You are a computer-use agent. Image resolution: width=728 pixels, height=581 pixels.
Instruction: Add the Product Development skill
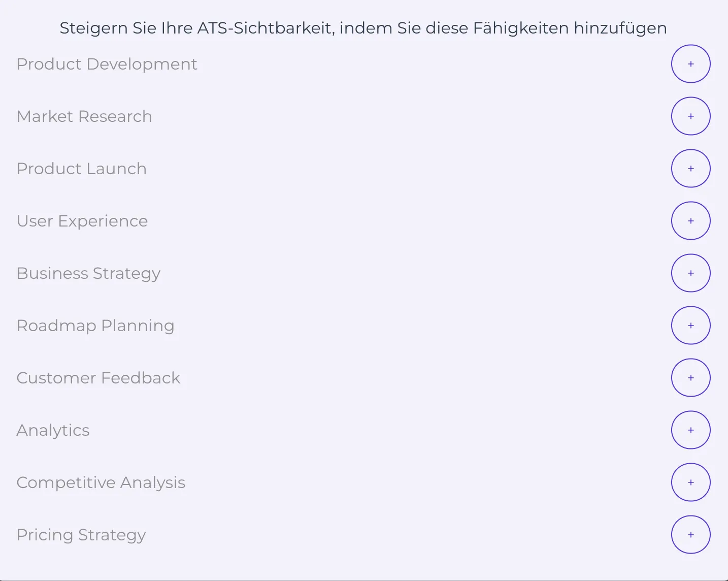pos(690,64)
